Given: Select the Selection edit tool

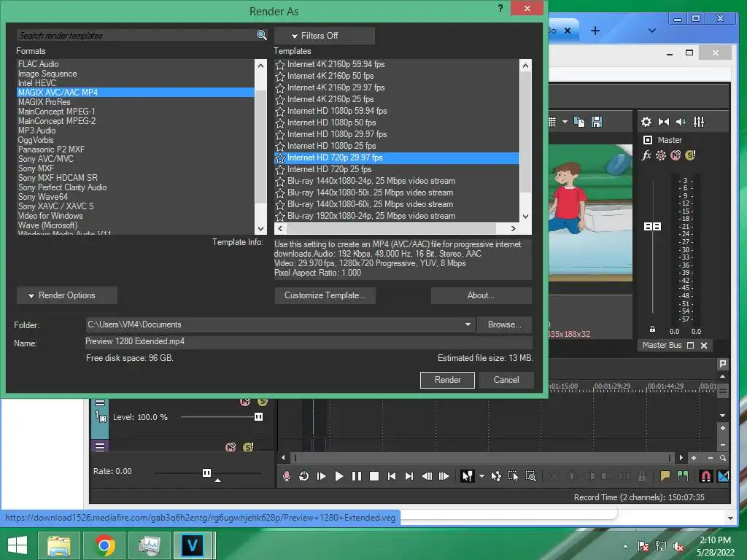Looking at the screenshot, I should pos(513,476).
